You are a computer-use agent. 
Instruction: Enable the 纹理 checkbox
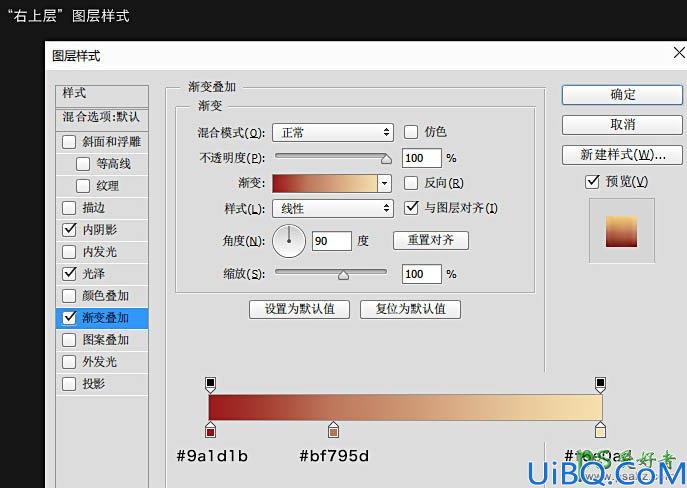click(83, 186)
